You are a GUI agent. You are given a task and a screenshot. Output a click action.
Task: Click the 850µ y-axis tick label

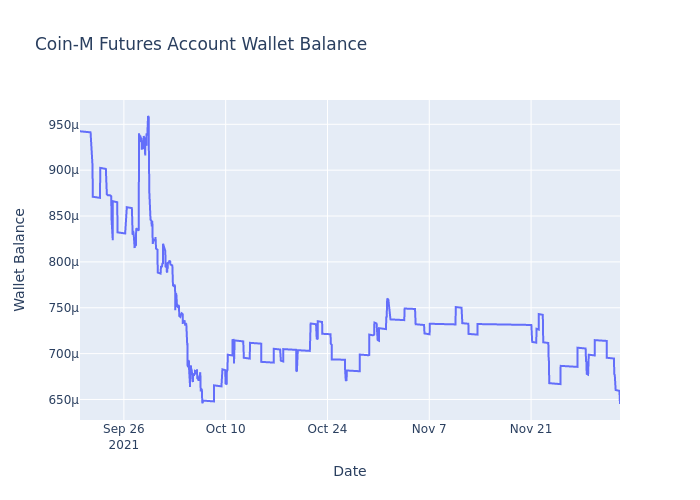[55, 216]
